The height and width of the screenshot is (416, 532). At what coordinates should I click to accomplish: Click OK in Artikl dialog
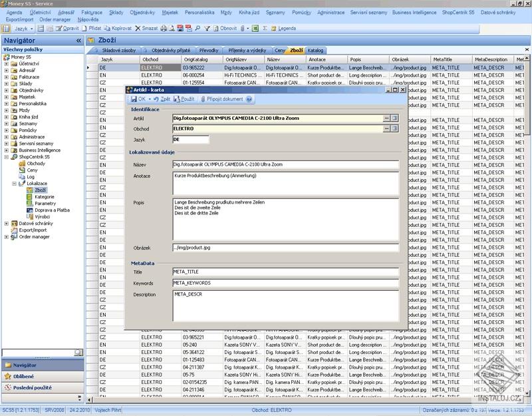(138, 99)
